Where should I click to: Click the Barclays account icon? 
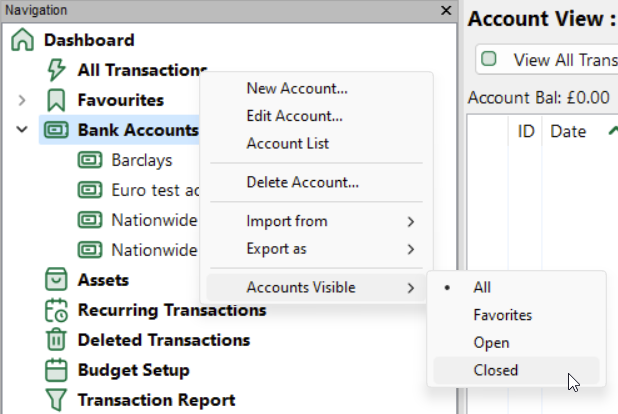point(90,160)
